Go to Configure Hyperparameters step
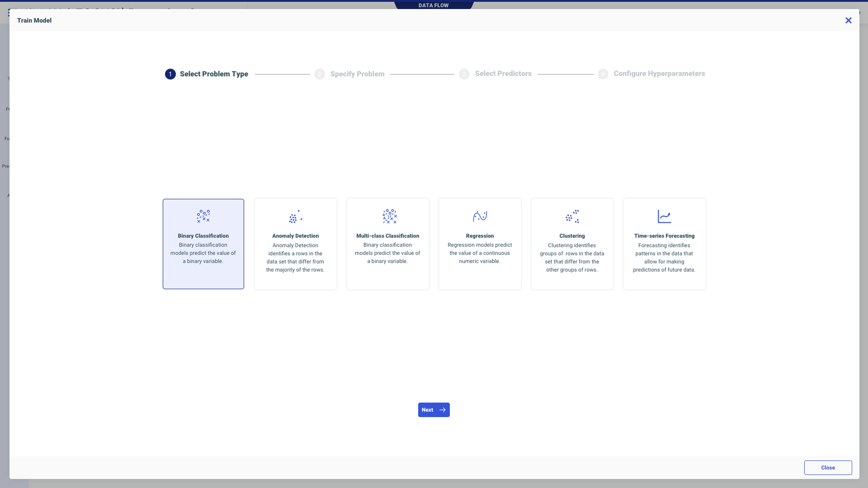Screen dimensions: 868x488 click(x=659, y=74)
